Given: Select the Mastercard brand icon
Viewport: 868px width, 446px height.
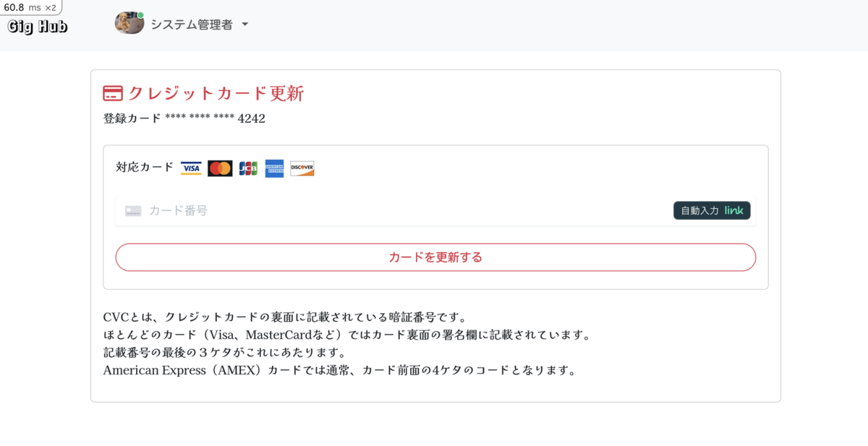Looking at the screenshot, I should [219, 168].
